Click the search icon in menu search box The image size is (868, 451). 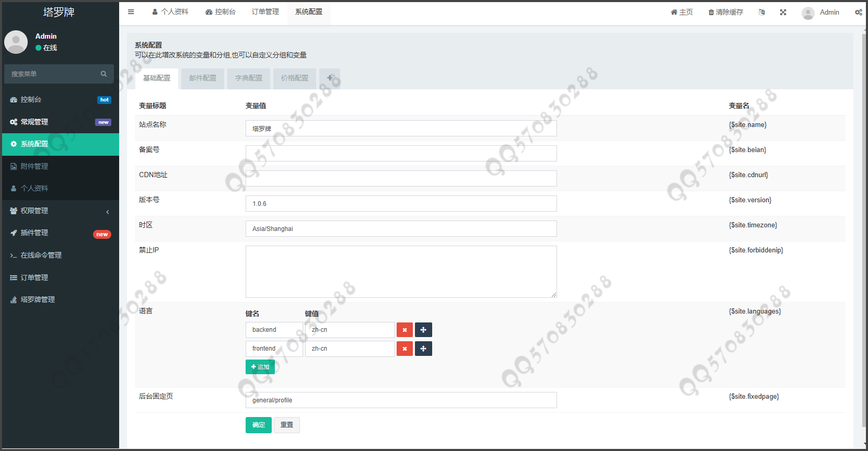click(x=103, y=74)
